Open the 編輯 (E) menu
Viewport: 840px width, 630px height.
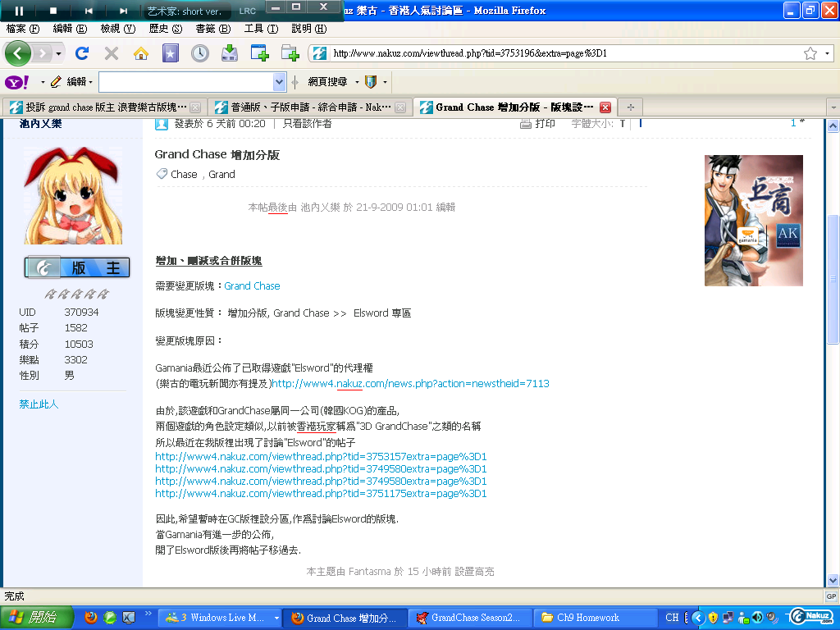[x=70, y=29]
